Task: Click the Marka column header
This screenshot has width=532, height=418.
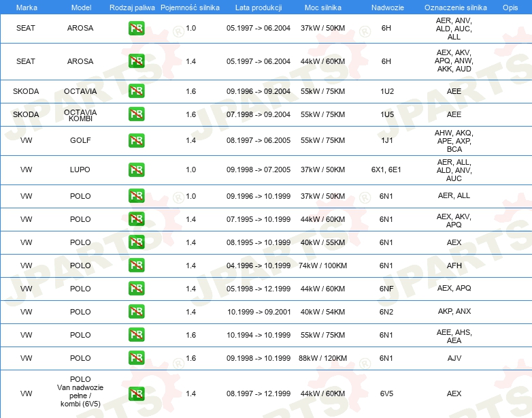Action: pyautogui.click(x=27, y=7)
